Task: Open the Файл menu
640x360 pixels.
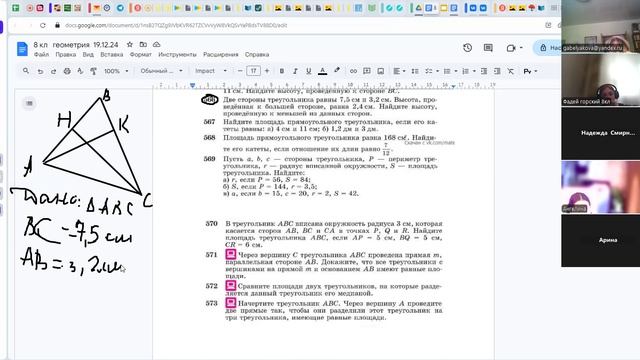Action: coord(41,55)
